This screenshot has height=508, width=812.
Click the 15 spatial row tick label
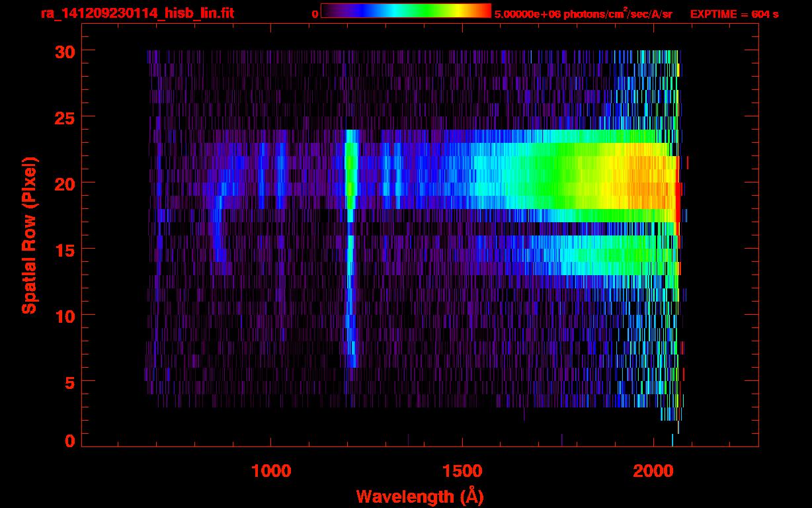(64, 249)
